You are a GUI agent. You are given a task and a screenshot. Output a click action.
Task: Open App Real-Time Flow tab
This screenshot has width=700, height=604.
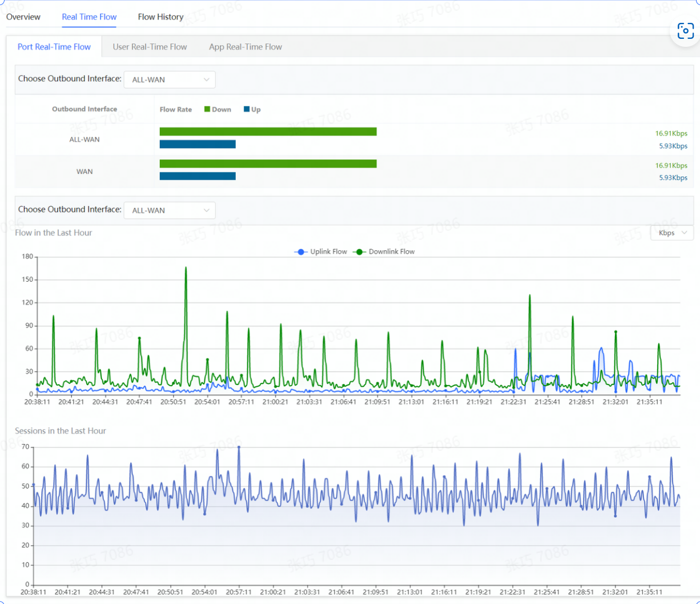[246, 47]
